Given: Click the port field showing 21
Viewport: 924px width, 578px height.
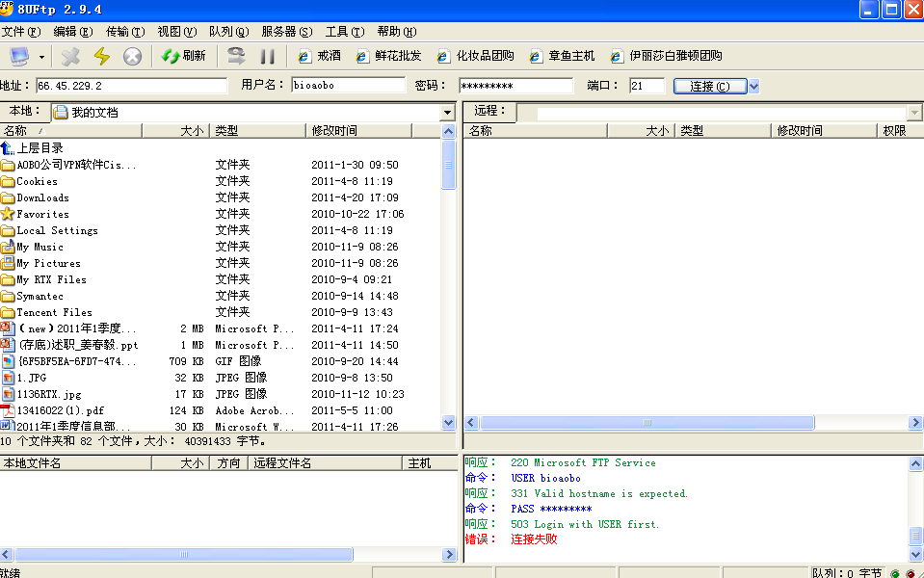Looking at the screenshot, I should coord(647,86).
